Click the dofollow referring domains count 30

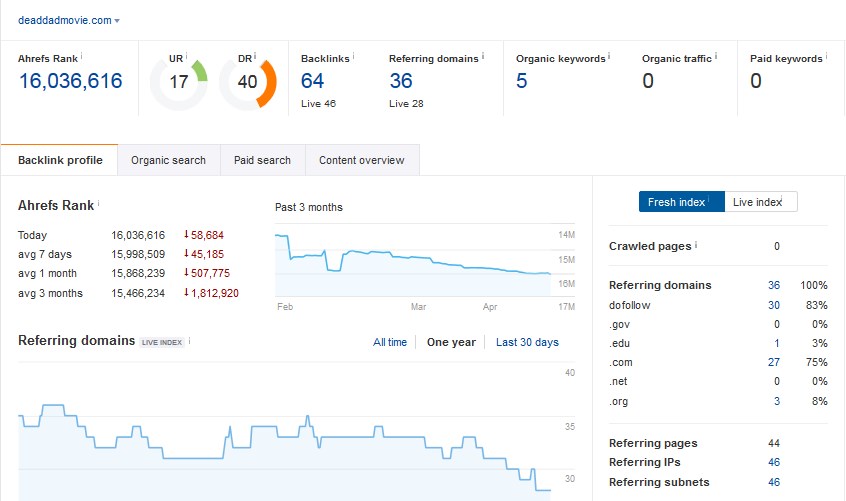(773, 305)
